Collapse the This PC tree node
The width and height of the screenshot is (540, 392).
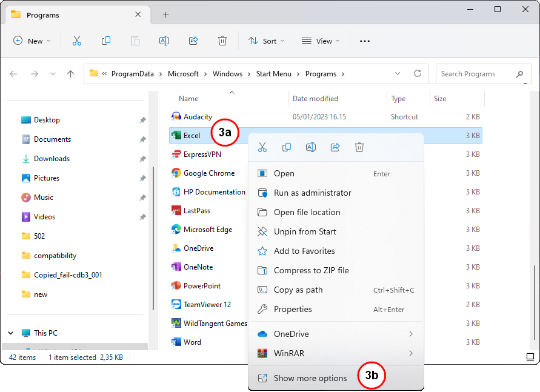click(11, 333)
